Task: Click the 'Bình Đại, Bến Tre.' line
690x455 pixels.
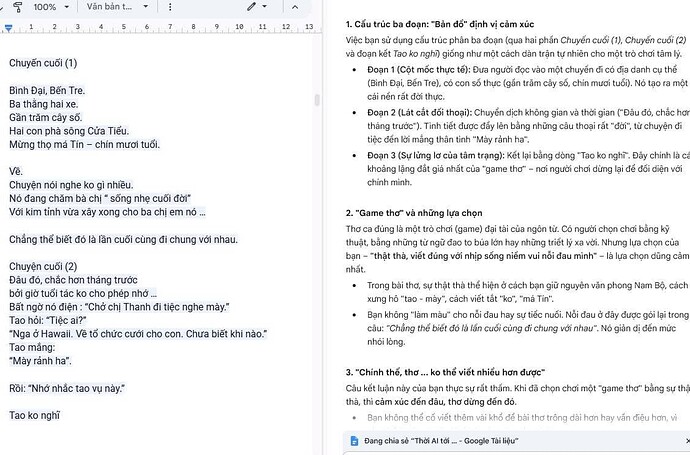Action: click(x=47, y=90)
